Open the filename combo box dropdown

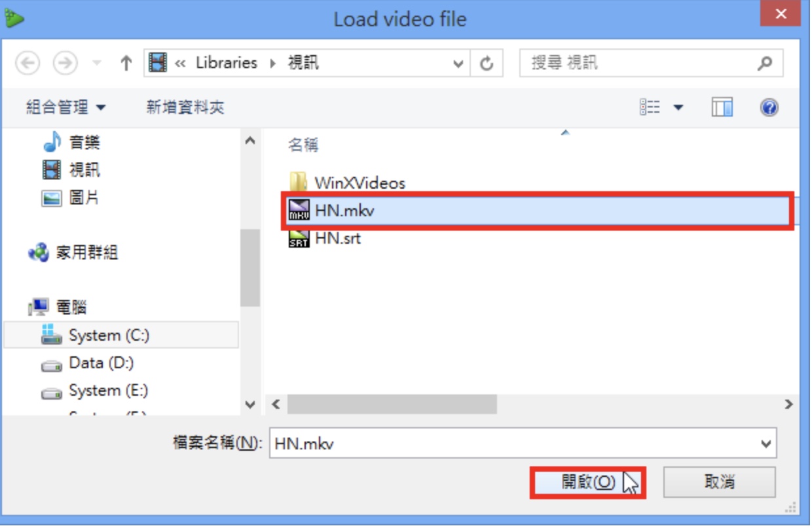click(766, 443)
